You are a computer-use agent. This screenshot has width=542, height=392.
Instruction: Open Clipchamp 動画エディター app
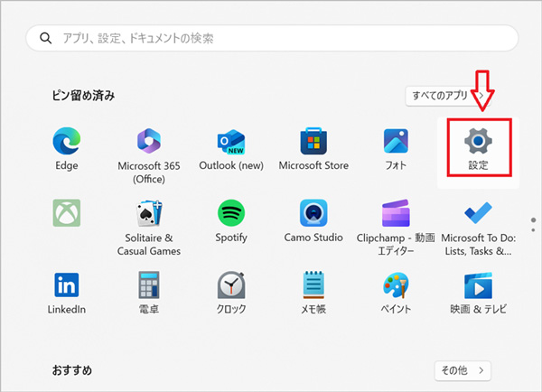click(396, 213)
